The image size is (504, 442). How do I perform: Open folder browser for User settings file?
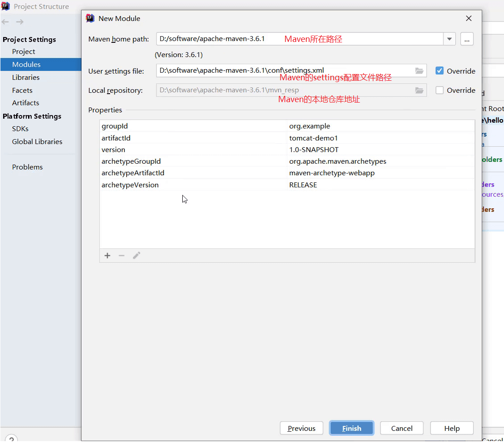[x=419, y=71]
